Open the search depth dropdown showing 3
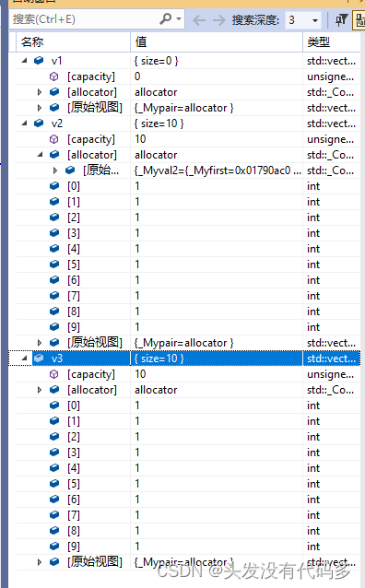 pyautogui.click(x=303, y=20)
